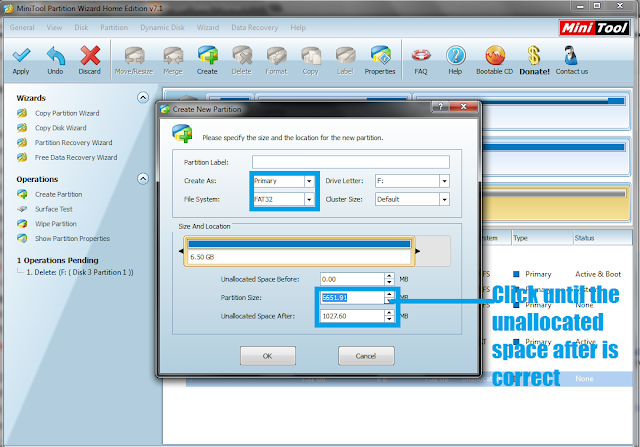Click the right handle of partition bar
The width and height of the screenshot is (640, 447).
point(418,251)
